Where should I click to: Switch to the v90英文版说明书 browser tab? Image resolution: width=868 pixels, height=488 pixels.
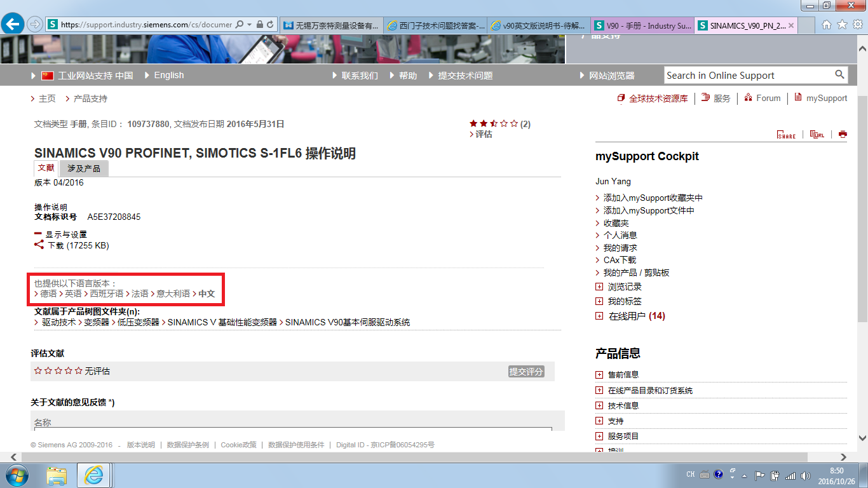(x=539, y=25)
